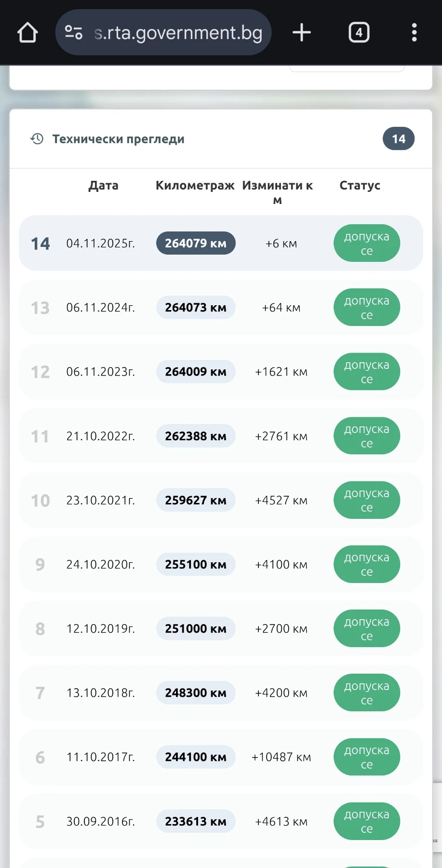The image size is (442, 868).
Task: Tap the 14 inspections count badge
Action: (398, 139)
